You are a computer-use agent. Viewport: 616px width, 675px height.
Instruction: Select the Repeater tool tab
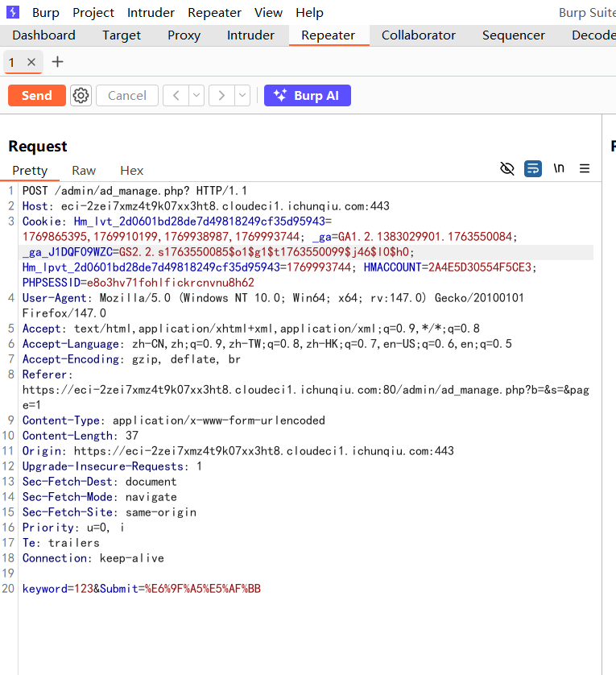pyautogui.click(x=328, y=35)
